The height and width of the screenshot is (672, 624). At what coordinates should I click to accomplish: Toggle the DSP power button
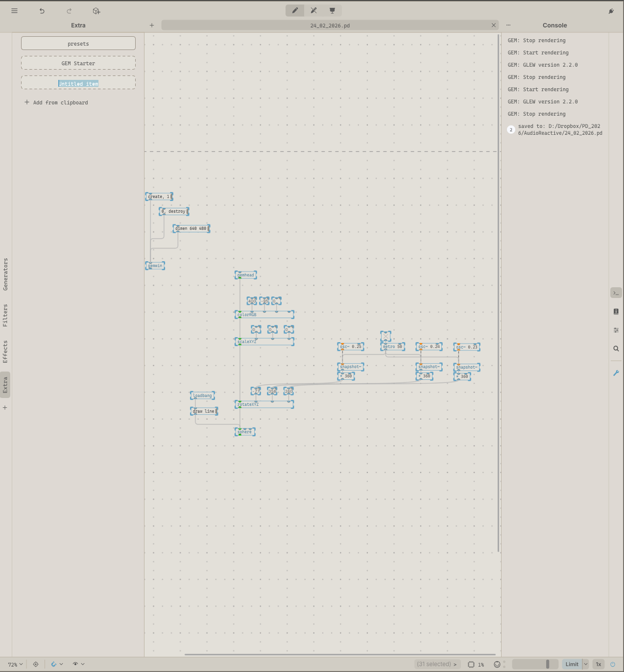(612, 664)
